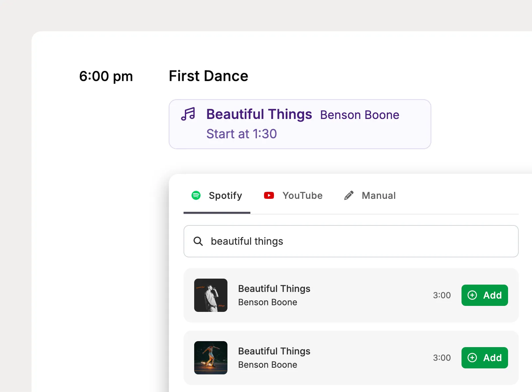
Task: Switch to the YouTube tab
Action: click(293, 196)
